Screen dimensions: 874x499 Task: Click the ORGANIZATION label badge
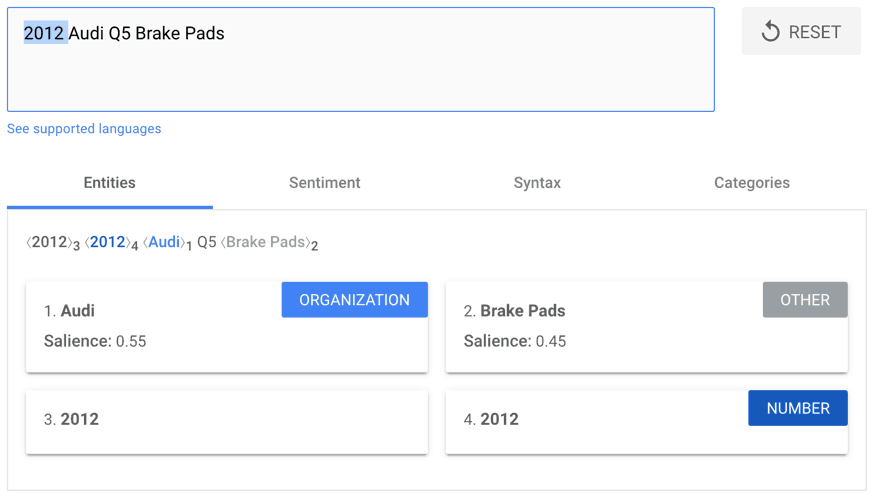click(354, 300)
